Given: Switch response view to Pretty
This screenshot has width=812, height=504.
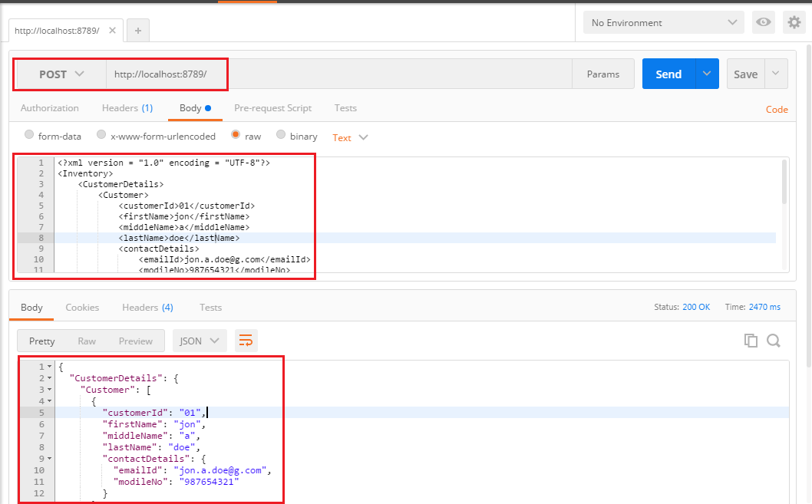Looking at the screenshot, I should (x=42, y=341).
